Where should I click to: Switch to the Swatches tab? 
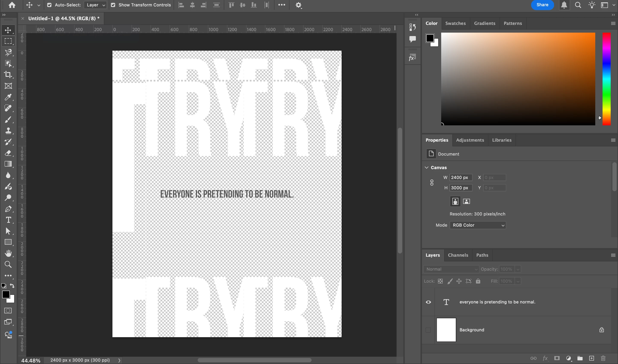coord(455,23)
